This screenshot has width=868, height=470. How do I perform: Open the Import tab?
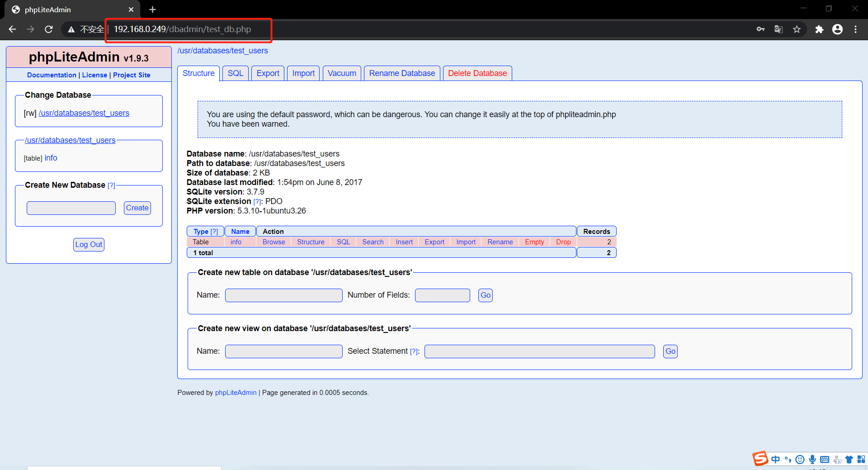303,73
